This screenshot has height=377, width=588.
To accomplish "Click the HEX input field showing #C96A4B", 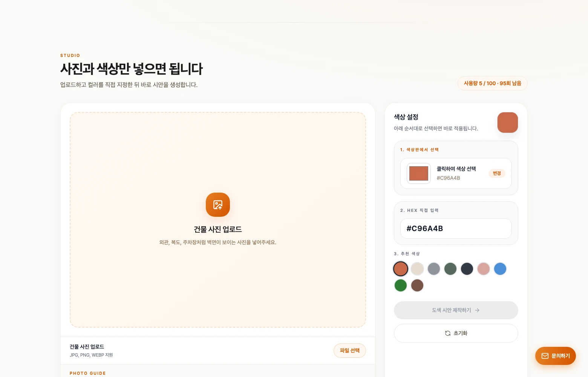I will tap(456, 228).
